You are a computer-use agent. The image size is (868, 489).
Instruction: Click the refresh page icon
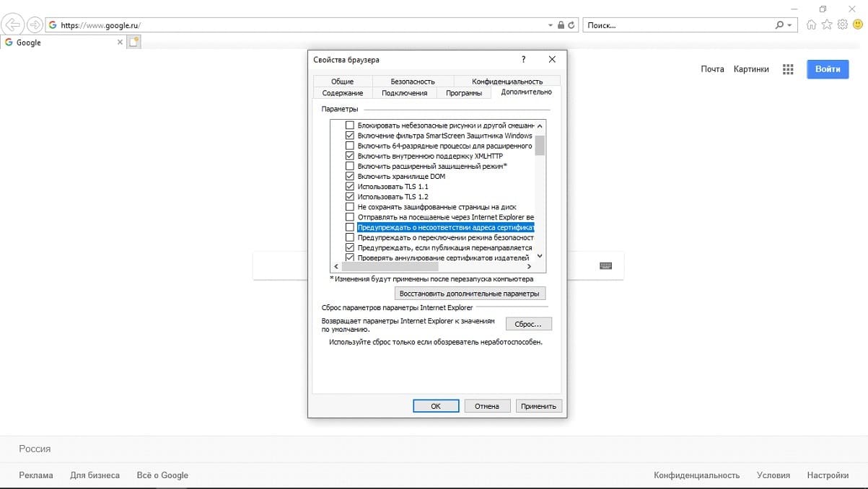pyautogui.click(x=571, y=25)
